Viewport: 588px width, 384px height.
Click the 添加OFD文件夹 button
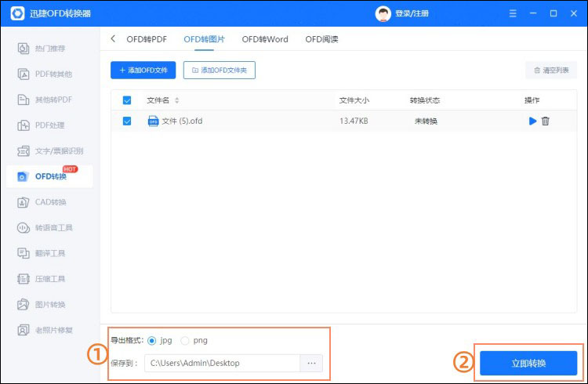click(220, 70)
